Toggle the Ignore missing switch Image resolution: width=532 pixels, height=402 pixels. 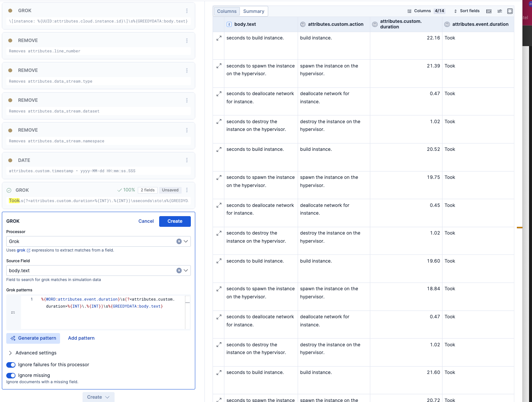11,375
